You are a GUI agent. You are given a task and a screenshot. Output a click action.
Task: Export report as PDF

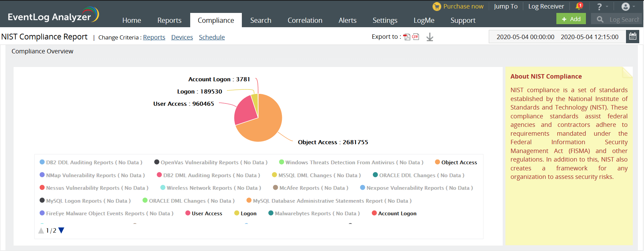click(x=407, y=37)
